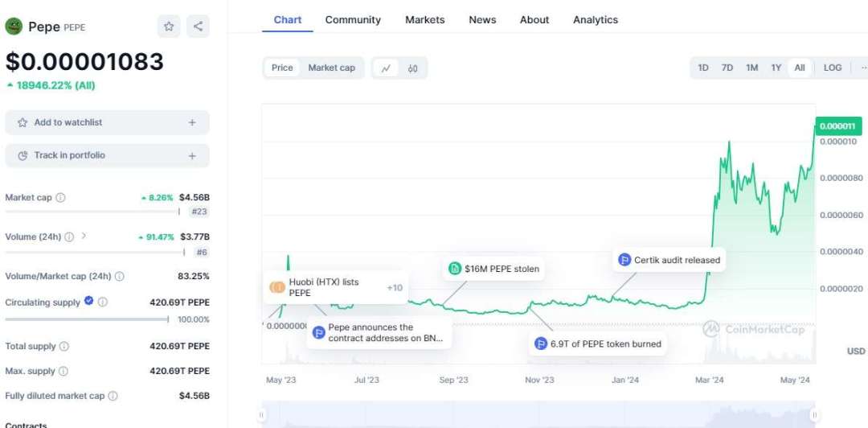Open the more chart options menu
The image size is (868, 428).
click(861, 68)
